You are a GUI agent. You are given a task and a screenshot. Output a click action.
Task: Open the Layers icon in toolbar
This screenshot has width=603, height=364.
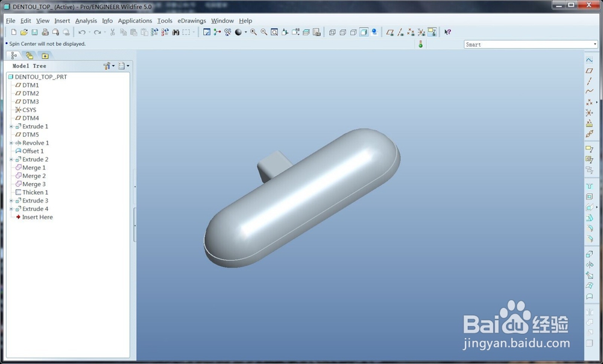coord(306,33)
